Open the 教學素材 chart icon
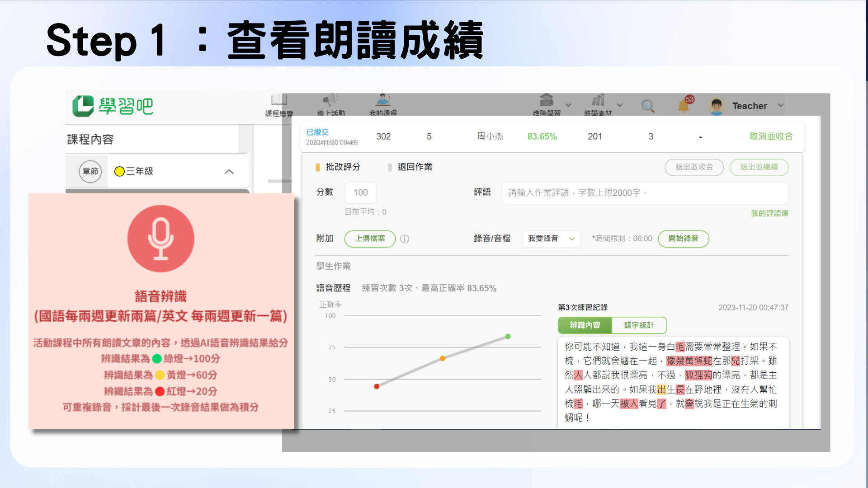The width and height of the screenshot is (868, 488). click(598, 100)
